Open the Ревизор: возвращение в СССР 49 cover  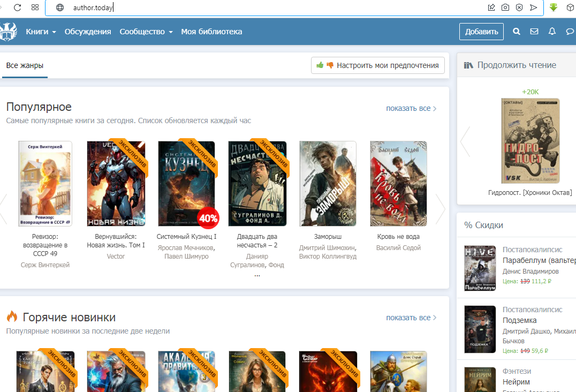click(x=45, y=183)
